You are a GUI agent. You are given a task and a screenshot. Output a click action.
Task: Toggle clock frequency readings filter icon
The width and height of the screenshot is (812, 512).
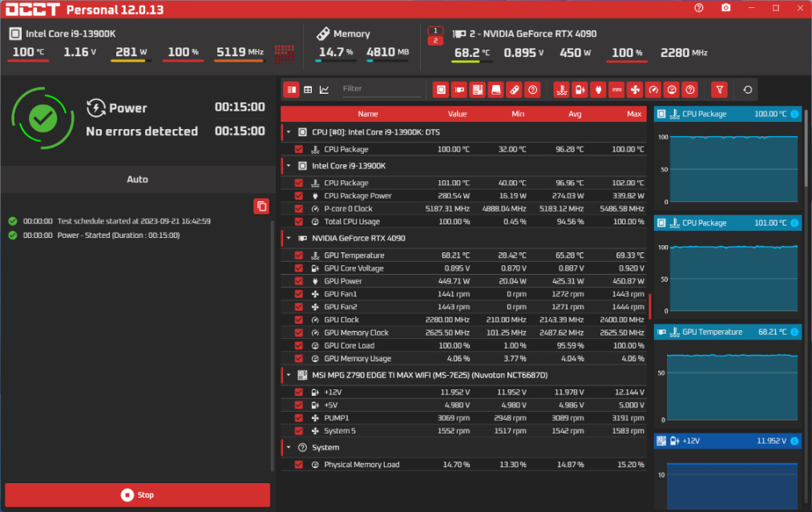653,90
